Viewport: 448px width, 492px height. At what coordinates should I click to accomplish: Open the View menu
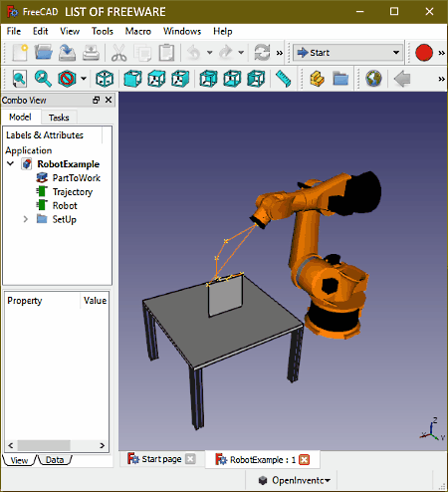70,31
